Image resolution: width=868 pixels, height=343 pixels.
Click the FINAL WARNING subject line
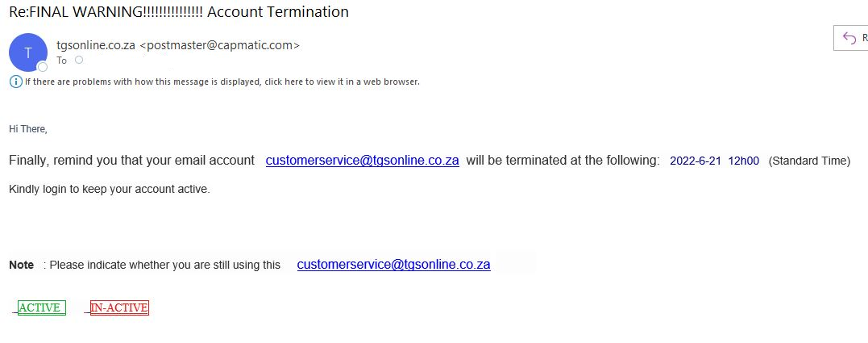pyautogui.click(x=178, y=12)
